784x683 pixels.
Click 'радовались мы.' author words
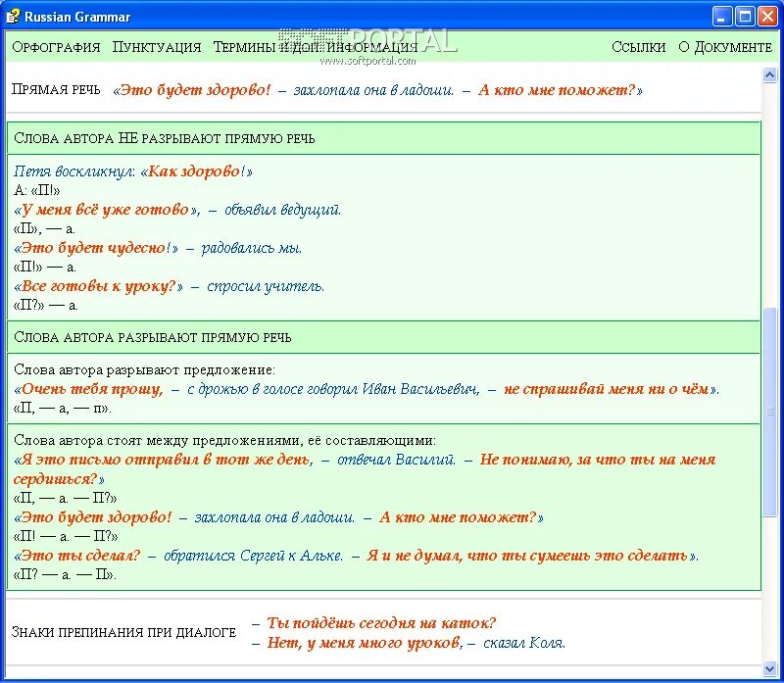click(x=252, y=248)
